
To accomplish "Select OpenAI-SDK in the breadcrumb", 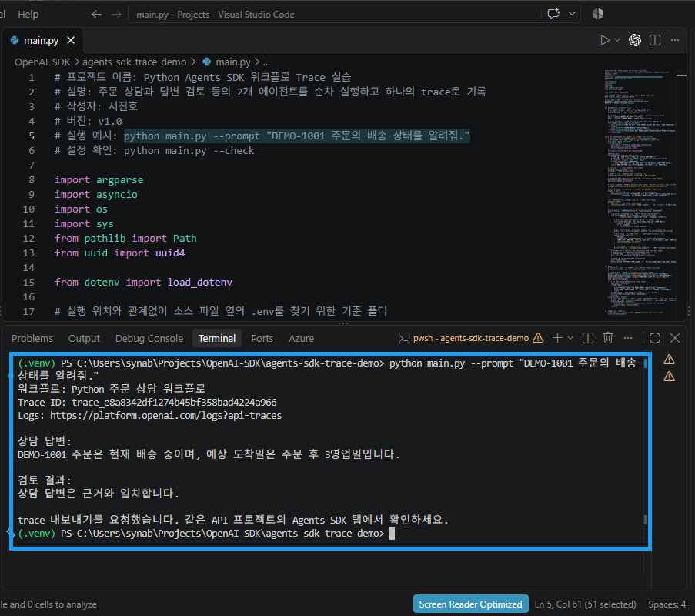I will [x=42, y=62].
